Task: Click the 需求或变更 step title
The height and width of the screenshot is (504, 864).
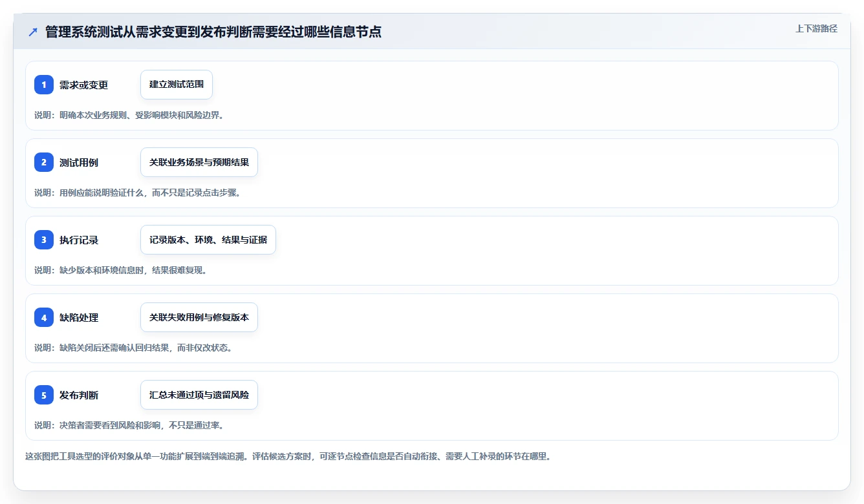Action: click(83, 85)
